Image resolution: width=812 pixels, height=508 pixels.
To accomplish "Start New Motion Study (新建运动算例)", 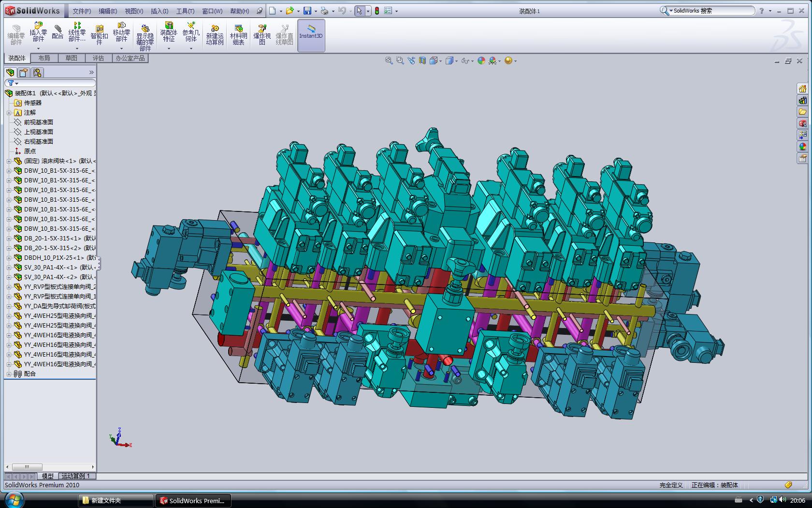I will pyautogui.click(x=215, y=35).
